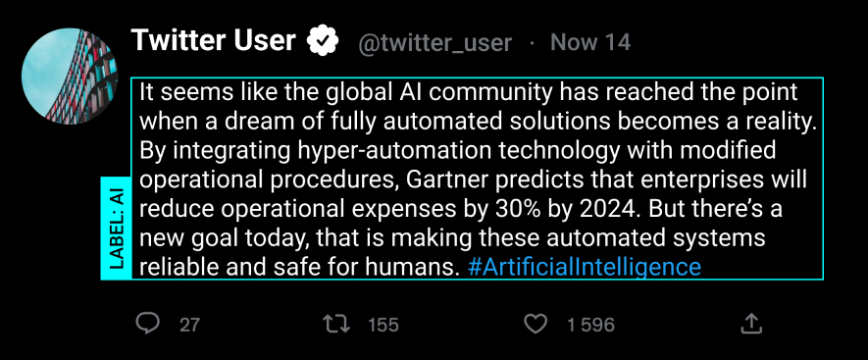Click the reply count 27
This screenshot has width=868, height=360.
tap(189, 325)
